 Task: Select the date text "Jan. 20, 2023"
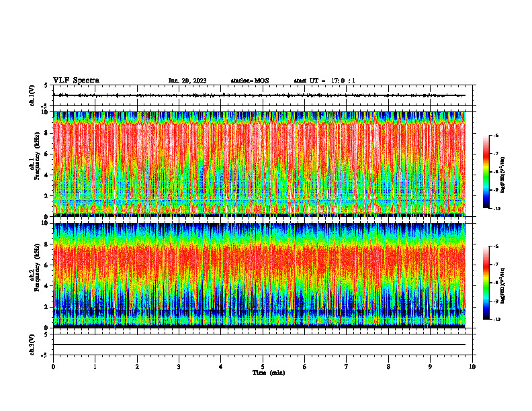(187, 81)
